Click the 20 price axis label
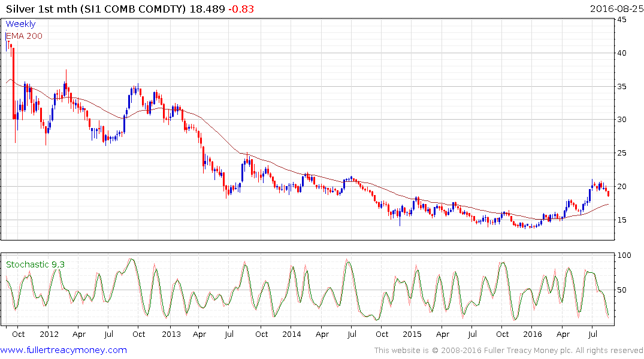The image size is (644, 359). coord(622,186)
